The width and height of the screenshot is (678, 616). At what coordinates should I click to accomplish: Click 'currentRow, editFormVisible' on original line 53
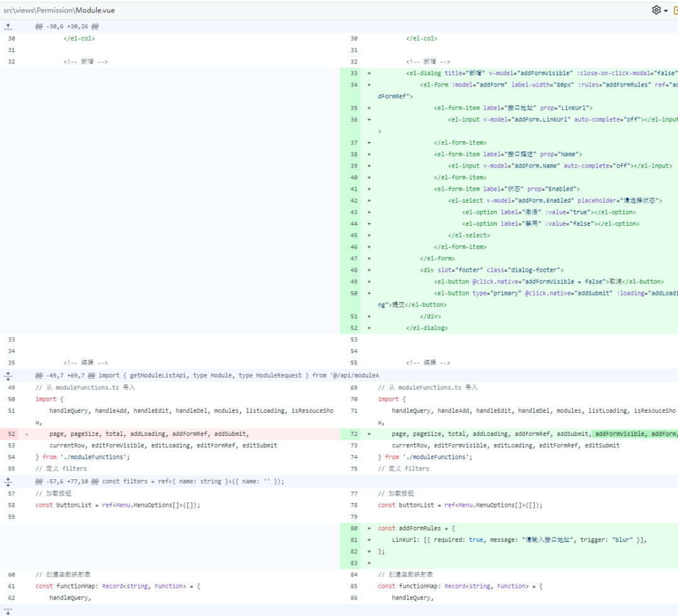pos(163,445)
